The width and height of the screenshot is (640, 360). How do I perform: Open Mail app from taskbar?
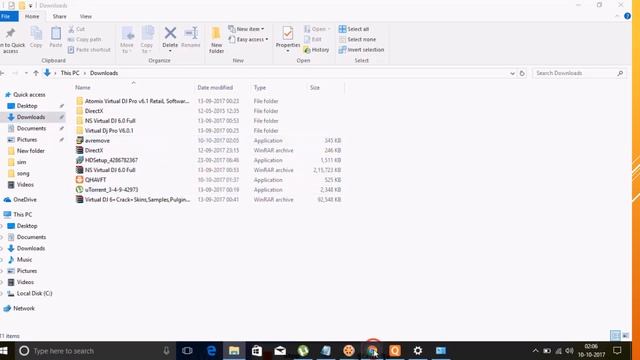280,351
